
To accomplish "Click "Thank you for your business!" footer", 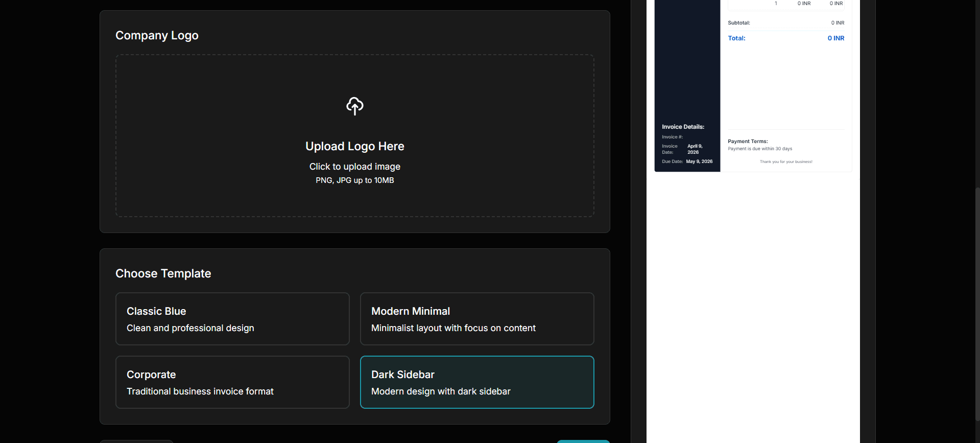I will click(x=785, y=162).
